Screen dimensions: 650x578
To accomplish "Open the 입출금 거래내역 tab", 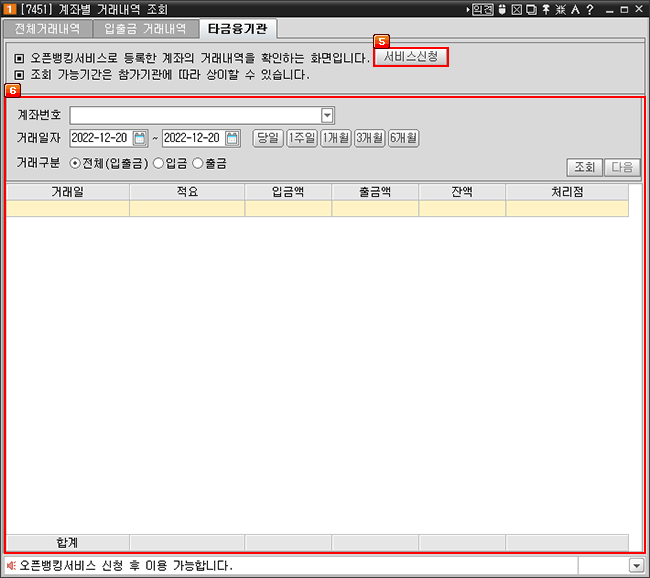I will 146,29.
